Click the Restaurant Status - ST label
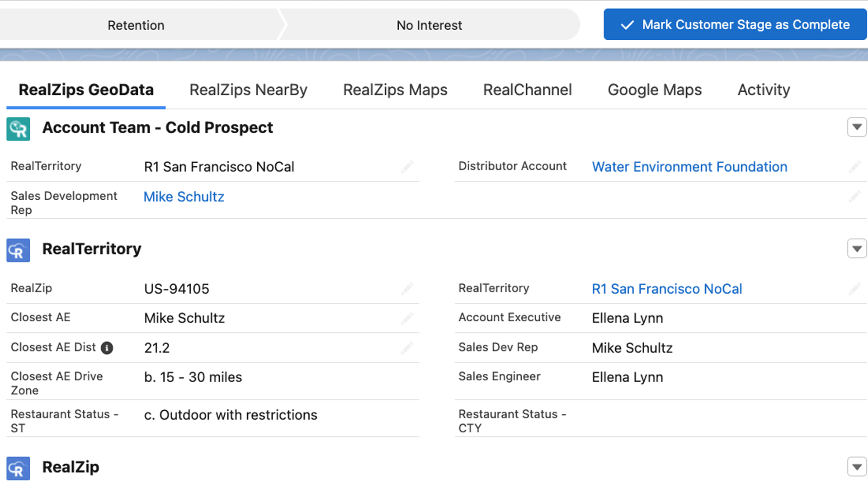 click(65, 421)
